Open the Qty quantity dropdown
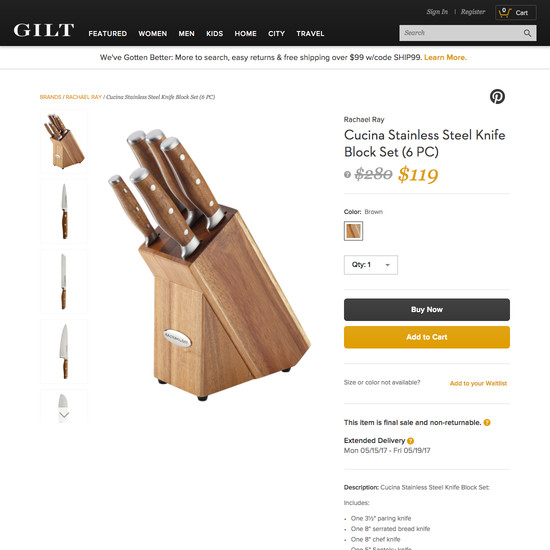 click(x=371, y=265)
